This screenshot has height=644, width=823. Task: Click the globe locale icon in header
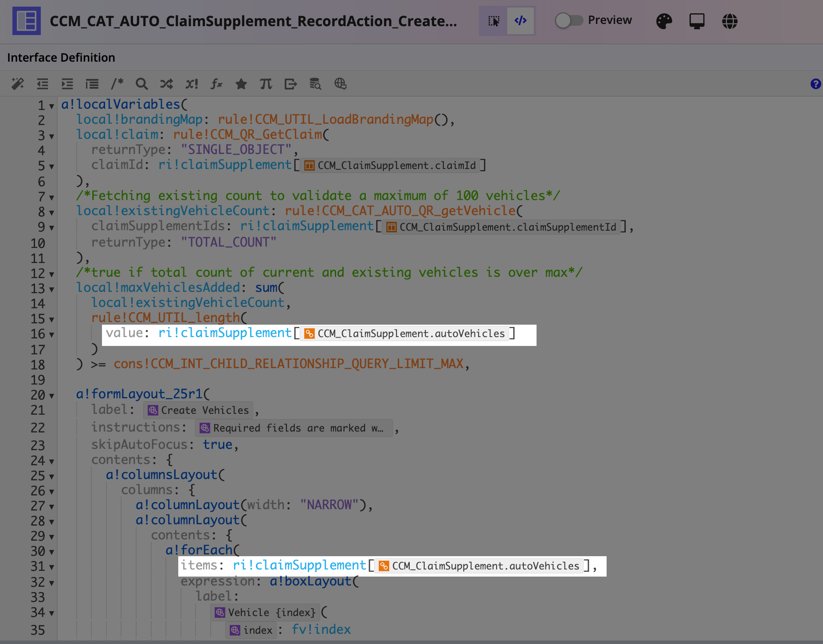coord(729,21)
